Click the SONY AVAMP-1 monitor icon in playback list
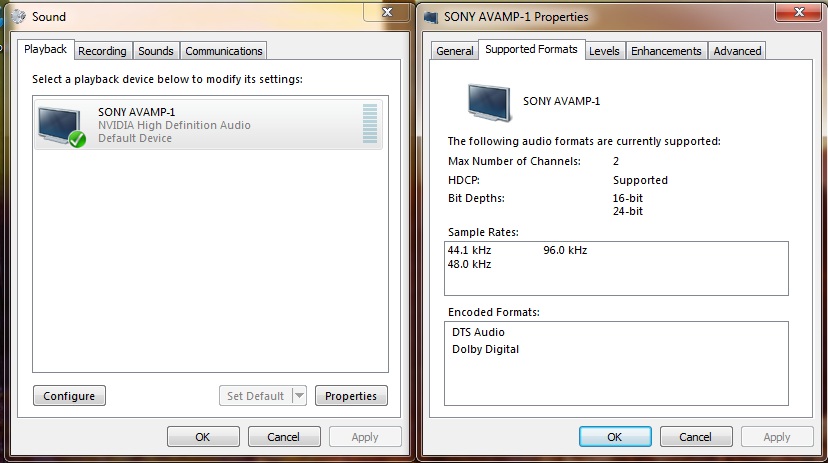 59,123
